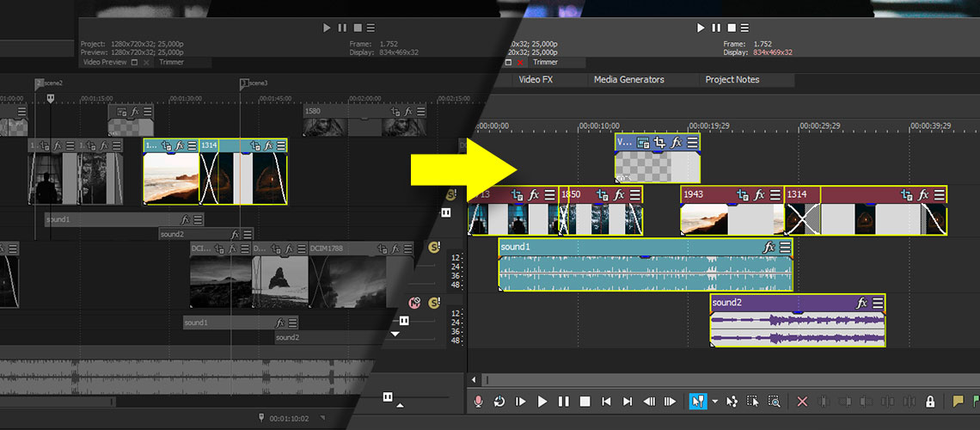Open the Video FX tab
980x430 pixels.
[536, 80]
